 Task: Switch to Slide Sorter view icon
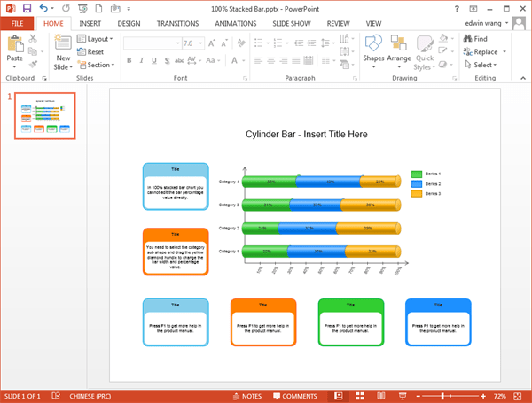click(360, 396)
